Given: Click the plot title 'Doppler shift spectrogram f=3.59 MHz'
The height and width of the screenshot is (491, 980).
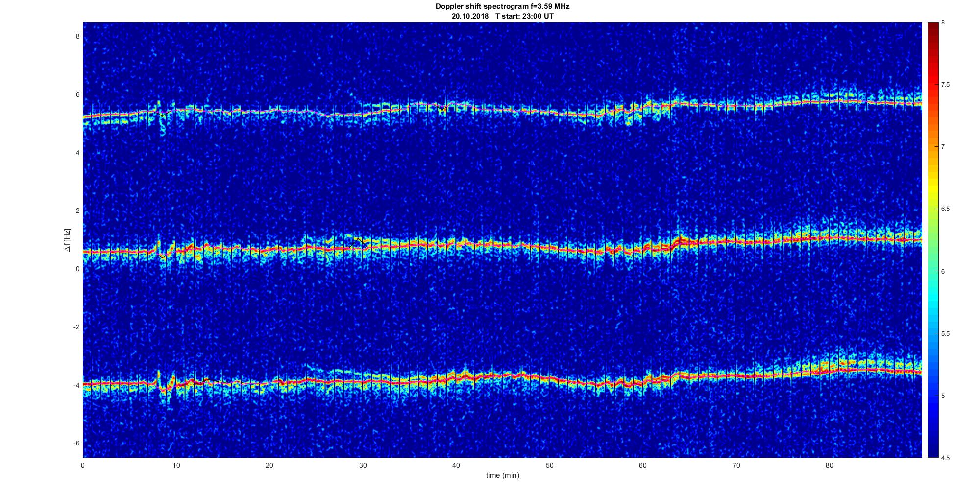Looking at the screenshot, I should pyautogui.click(x=502, y=7).
